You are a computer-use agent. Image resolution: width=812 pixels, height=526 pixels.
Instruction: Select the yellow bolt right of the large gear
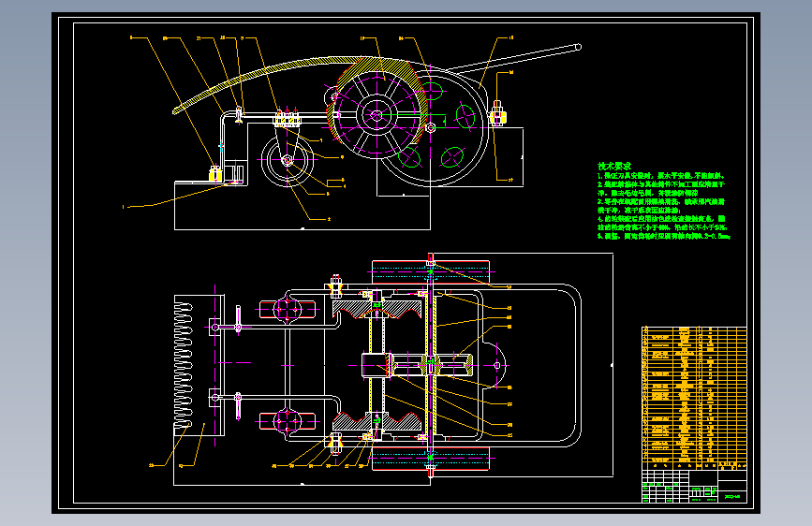[x=497, y=114]
